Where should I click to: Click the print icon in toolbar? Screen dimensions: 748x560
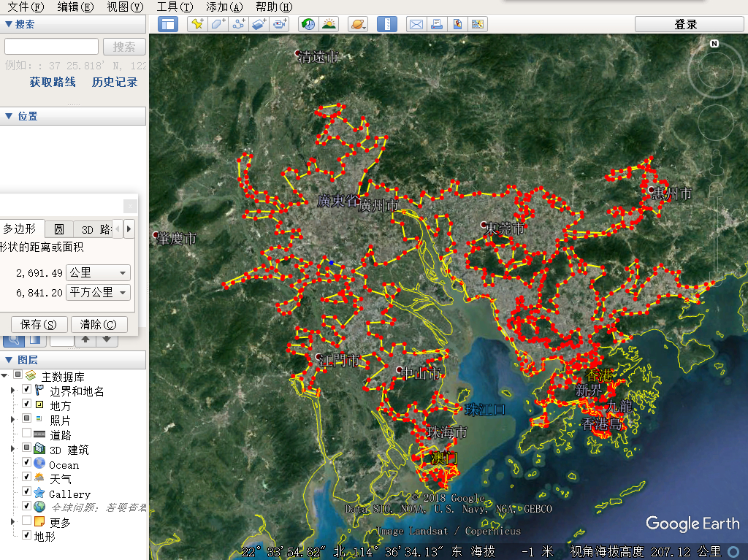(x=437, y=24)
